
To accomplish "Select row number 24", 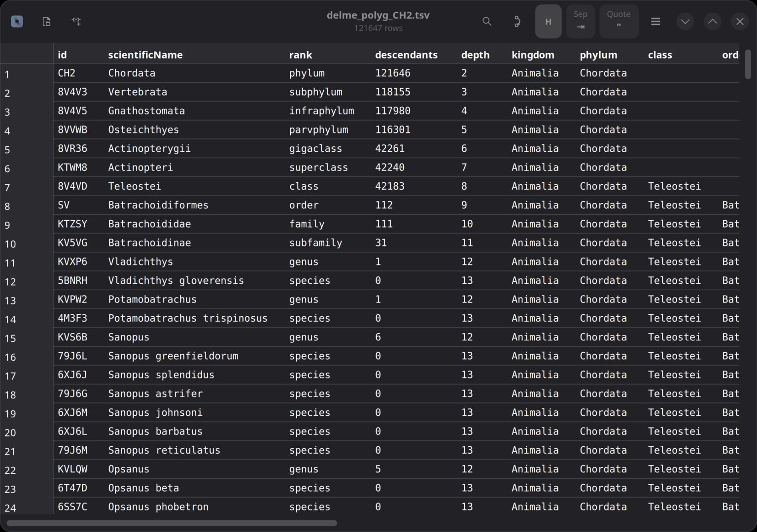I will [x=10, y=508].
